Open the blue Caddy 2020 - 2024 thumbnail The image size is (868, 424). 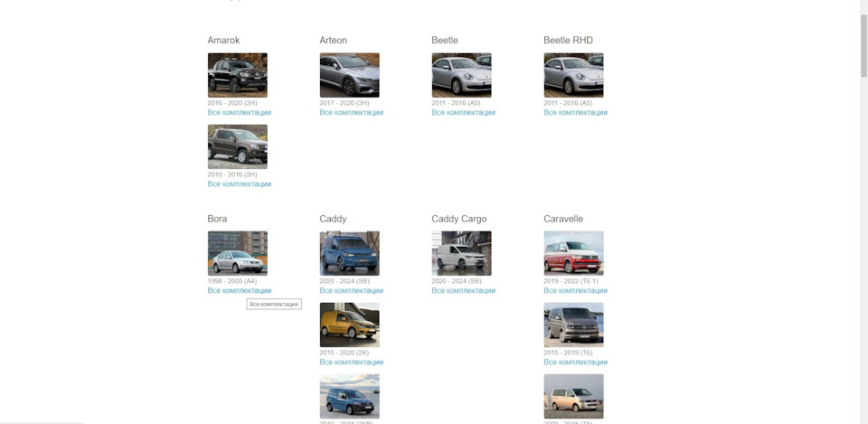tap(349, 253)
